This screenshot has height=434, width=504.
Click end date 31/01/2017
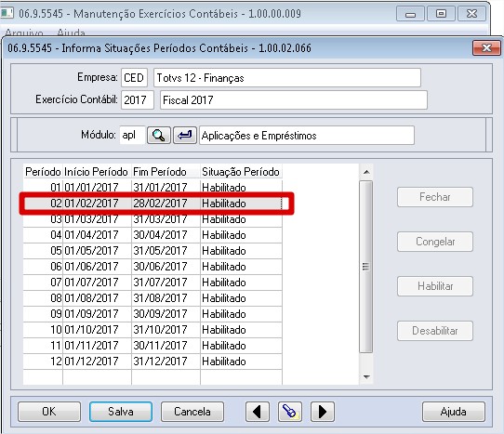160,188
